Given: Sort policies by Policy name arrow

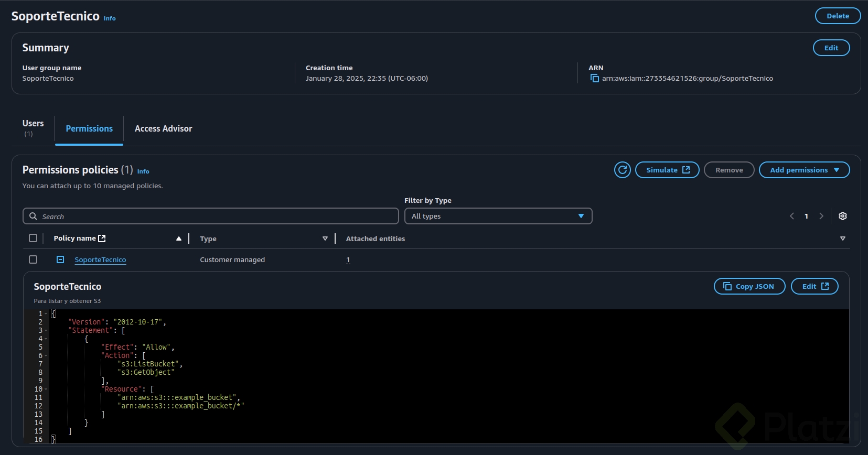Looking at the screenshot, I should [x=179, y=239].
